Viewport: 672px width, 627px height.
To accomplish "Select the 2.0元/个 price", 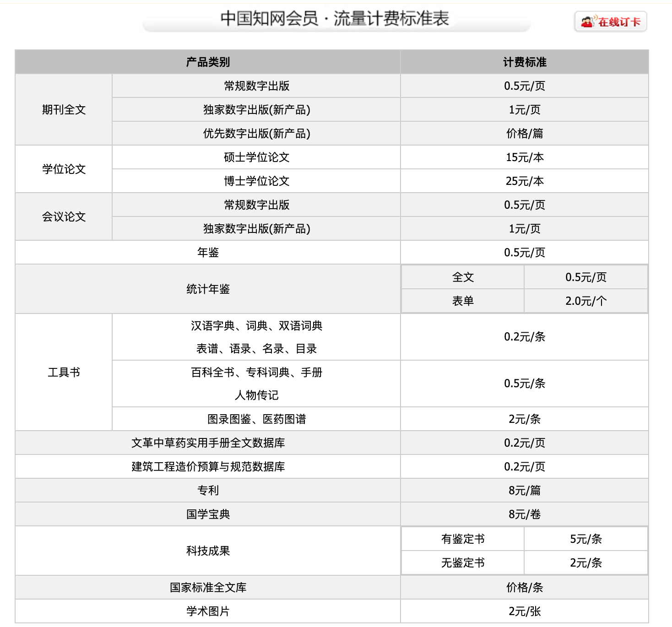I will click(x=586, y=301).
